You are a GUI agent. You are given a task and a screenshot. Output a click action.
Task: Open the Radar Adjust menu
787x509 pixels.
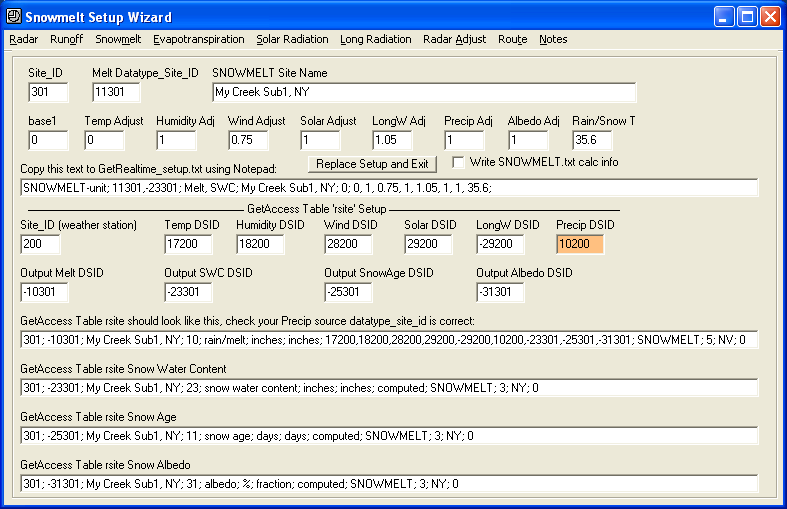coord(454,39)
